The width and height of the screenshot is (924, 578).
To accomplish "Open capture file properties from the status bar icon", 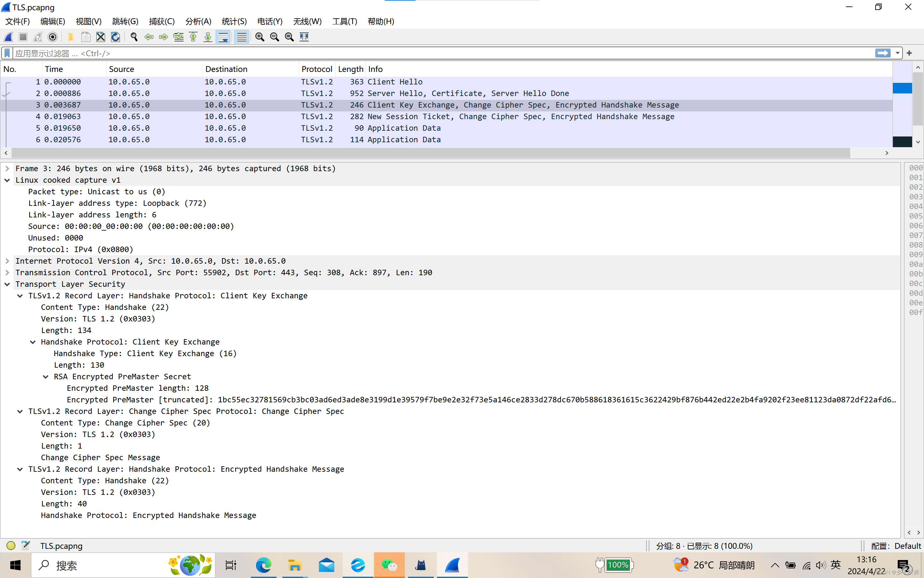I will (x=26, y=546).
